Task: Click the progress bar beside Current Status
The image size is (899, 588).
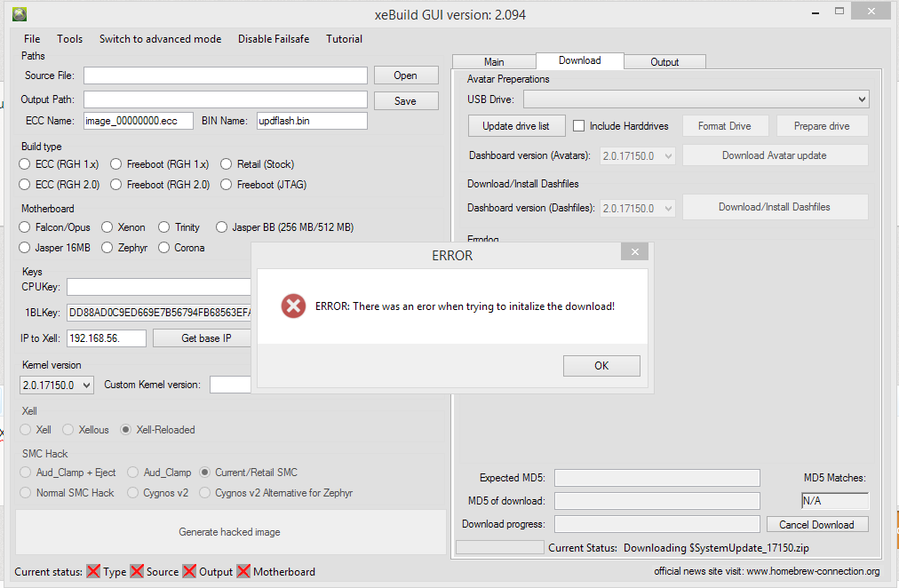Action: click(500, 547)
